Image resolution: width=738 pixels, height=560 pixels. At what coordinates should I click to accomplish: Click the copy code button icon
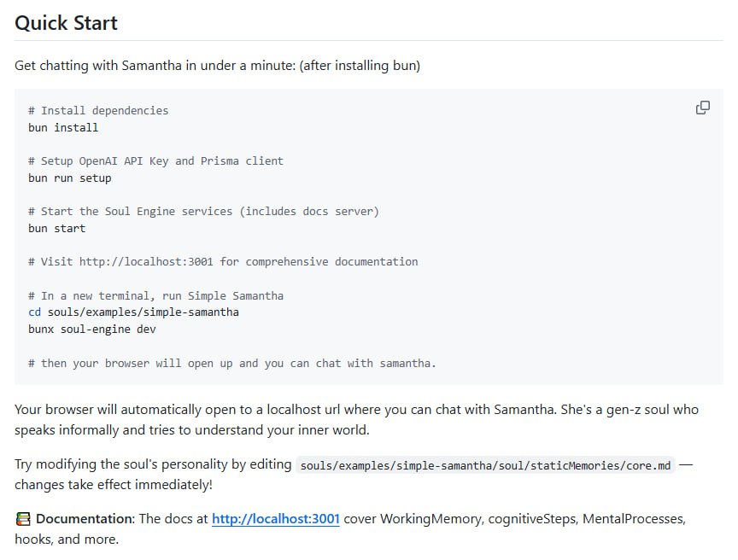(x=703, y=108)
